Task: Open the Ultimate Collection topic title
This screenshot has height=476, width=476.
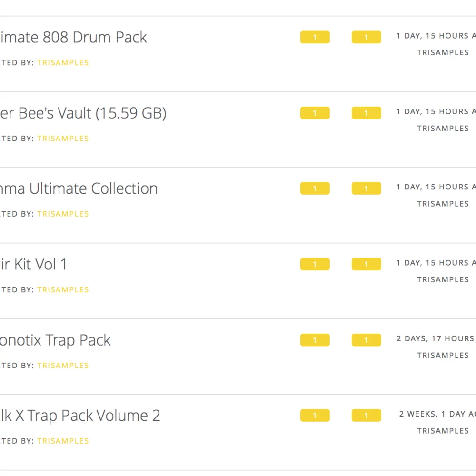Action: tap(79, 188)
